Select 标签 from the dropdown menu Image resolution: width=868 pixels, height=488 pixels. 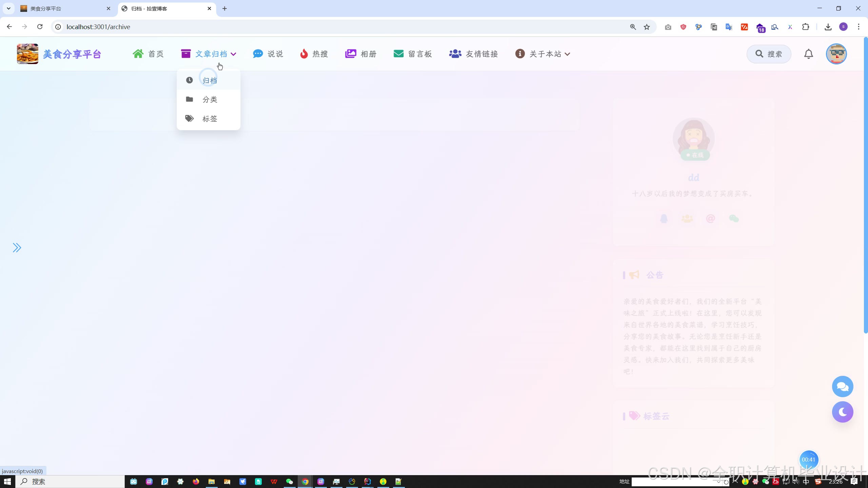click(x=209, y=119)
